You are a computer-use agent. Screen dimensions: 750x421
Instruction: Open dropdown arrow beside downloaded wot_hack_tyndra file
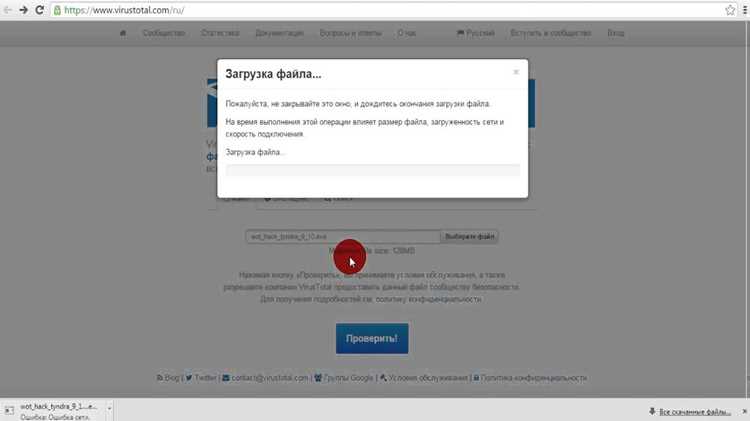pyautogui.click(x=109, y=409)
